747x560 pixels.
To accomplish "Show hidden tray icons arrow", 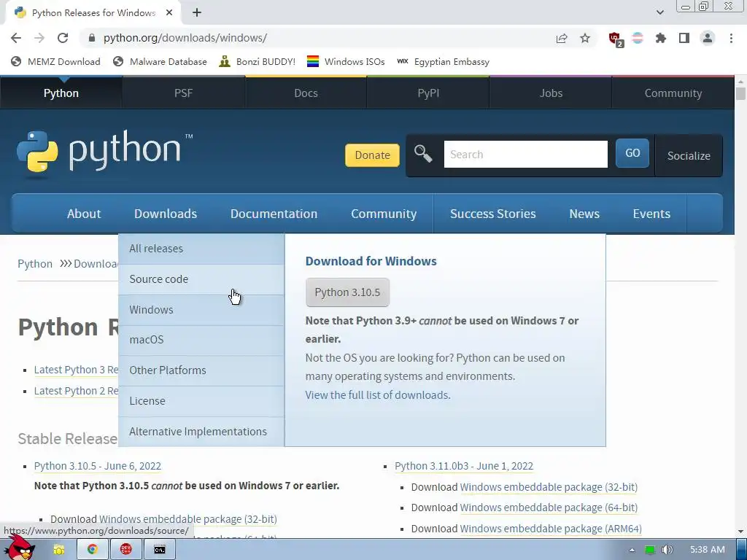I will [x=632, y=550].
